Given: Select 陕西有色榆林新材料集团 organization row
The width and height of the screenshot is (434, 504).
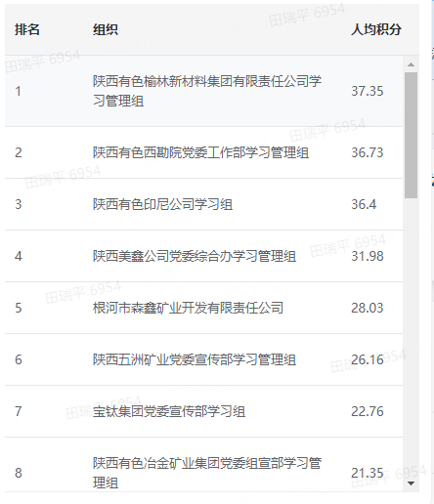Looking at the screenshot, I should click(204, 91).
